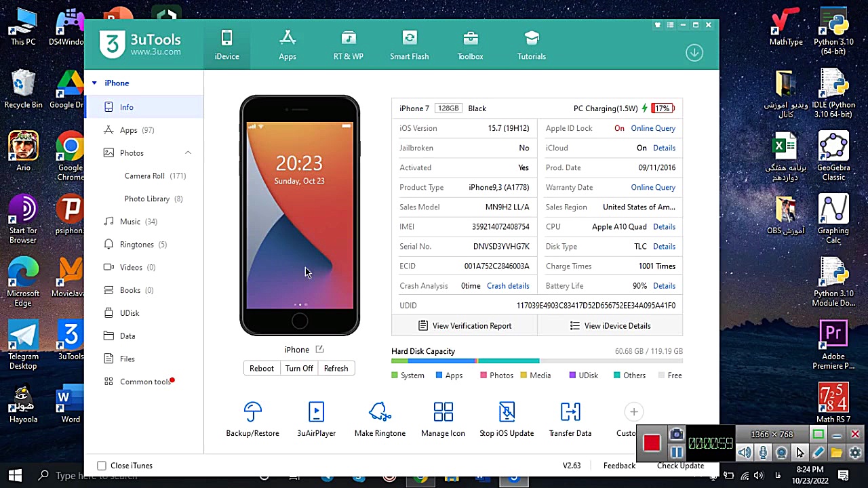The image size is (868, 488).
Task: Open Files in the sidebar
Action: [144, 359]
